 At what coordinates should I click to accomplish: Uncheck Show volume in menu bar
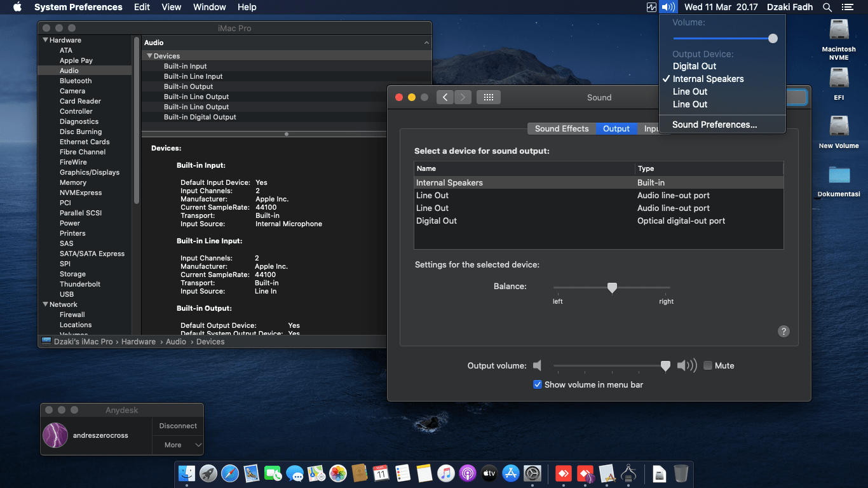(538, 384)
